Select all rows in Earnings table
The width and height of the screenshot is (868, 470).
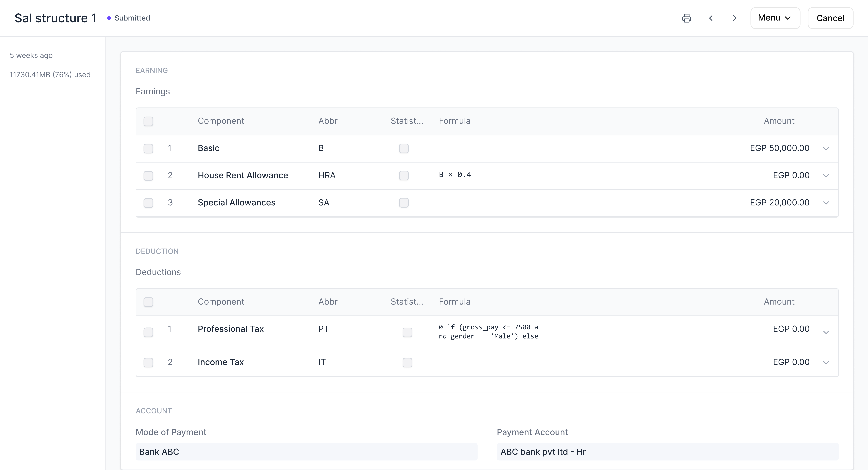tap(148, 121)
